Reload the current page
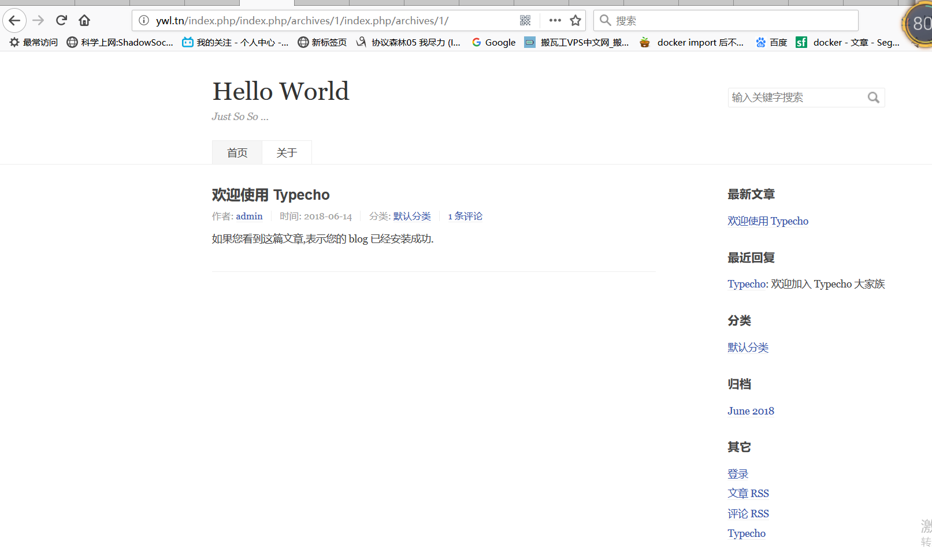Screen dimensions: 932x560 tap(61, 21)
